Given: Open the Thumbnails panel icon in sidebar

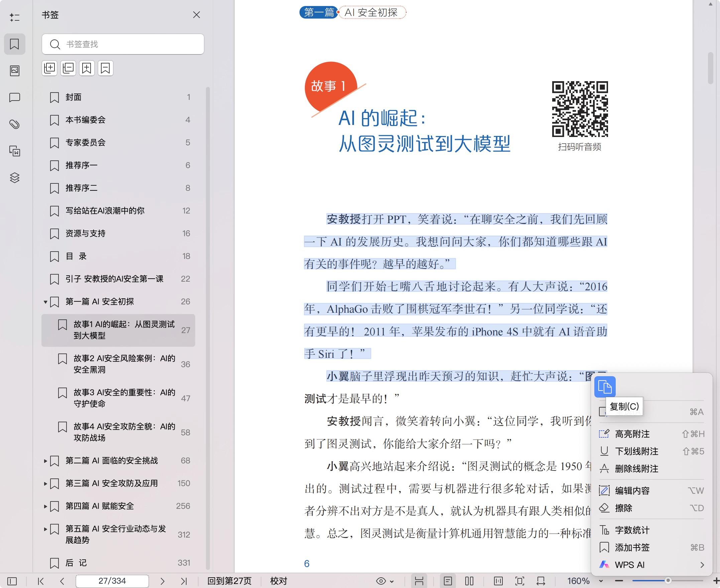Looking at the screenshot, I should (15, 70).
